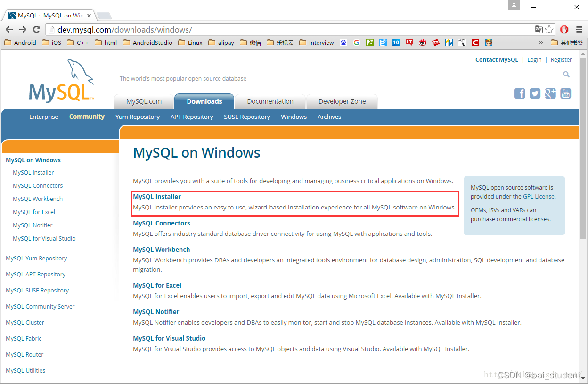This screenshot has width=588, height=384.
Task: Open MySQL Twitter page icon
Action: click(x=535, y=93)
